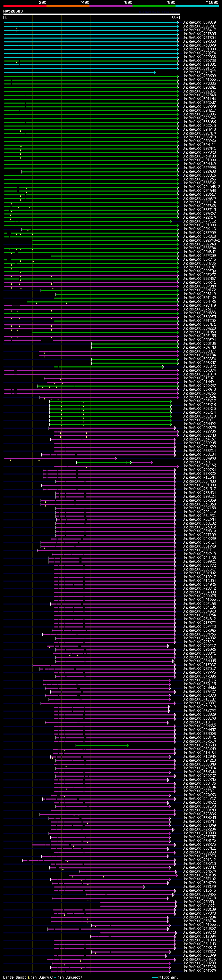Click the UniRef100_B9H2E7 label

199,110
